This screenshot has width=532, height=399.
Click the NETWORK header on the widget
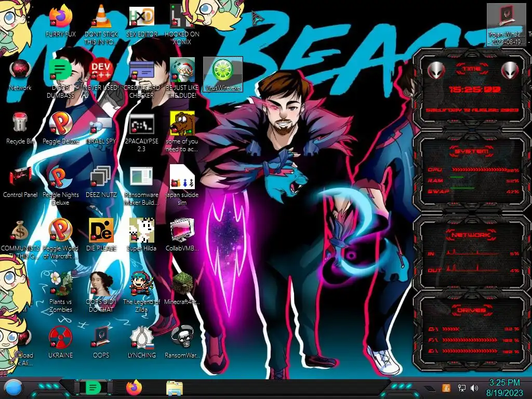coord(472,235)
